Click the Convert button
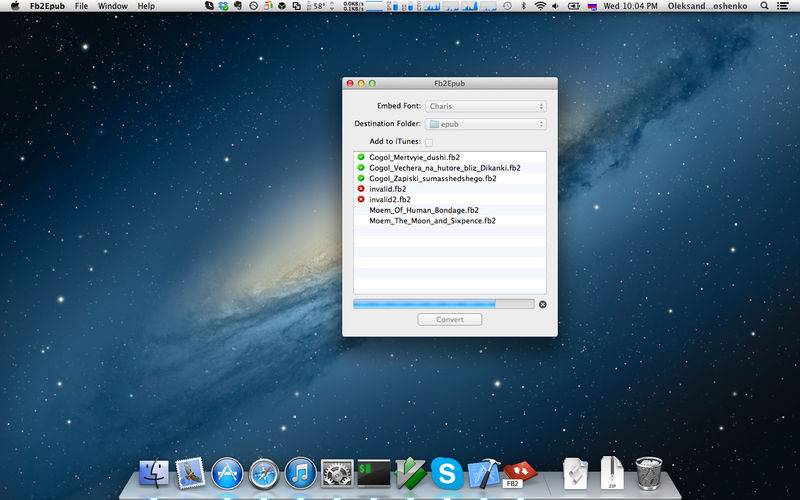 [x=449, y=319]
